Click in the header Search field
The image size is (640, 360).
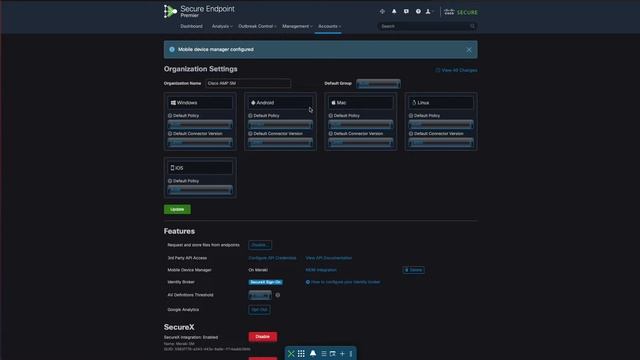coord(427,26)
